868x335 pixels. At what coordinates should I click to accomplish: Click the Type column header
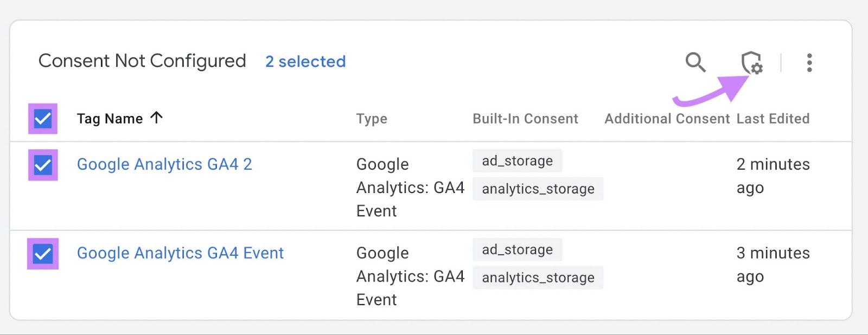(x=372, y=119)
